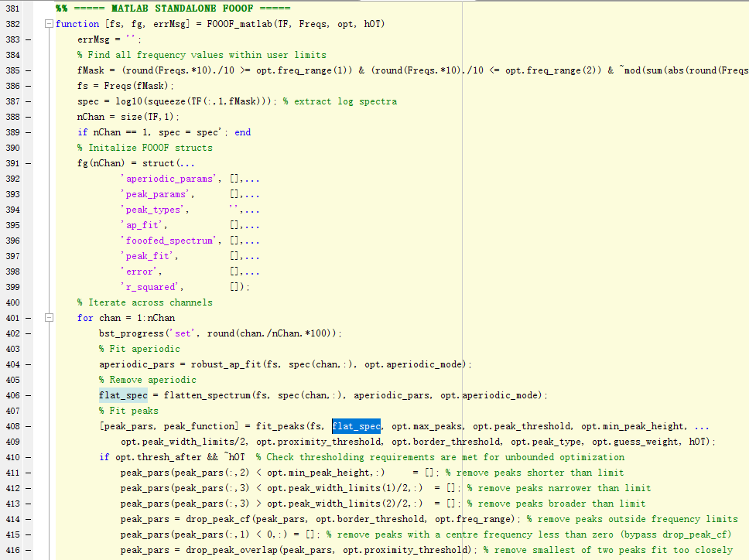Viewport: 749px width, 560px height.
Task: Toggle the breakpoint dash on line 389
Action: [28, 132]
